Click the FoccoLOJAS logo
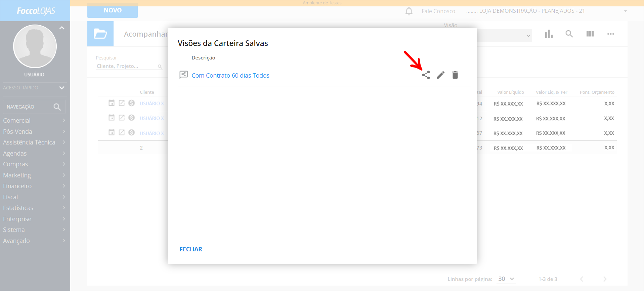644x291 pixels. coord(36,11)
